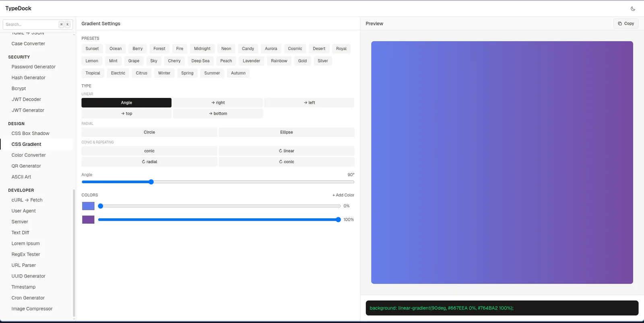Select the Angle linear type
Viewport: 644px width, 323px height.
pyautogui.click(x=126, y=103)
